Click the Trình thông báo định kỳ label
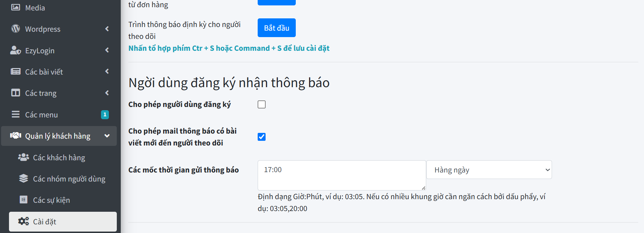The height and width of the screenshot is (233, 644). [x=184, y=30]
